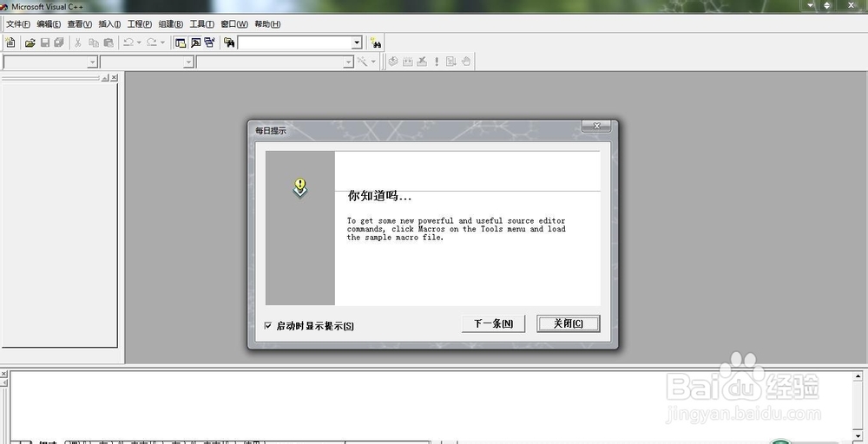Open the Window List icon

coord(209,42)
